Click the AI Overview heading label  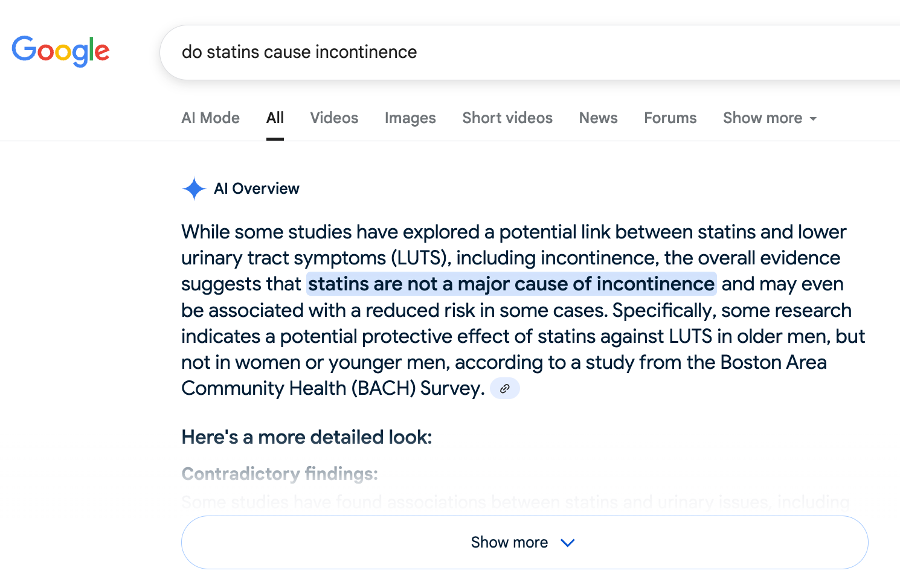point(257,189)
